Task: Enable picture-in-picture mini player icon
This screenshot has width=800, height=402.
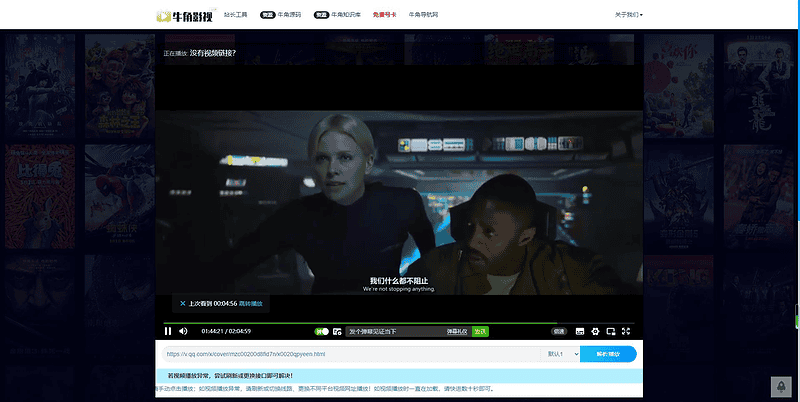Action: click(611, 332)
